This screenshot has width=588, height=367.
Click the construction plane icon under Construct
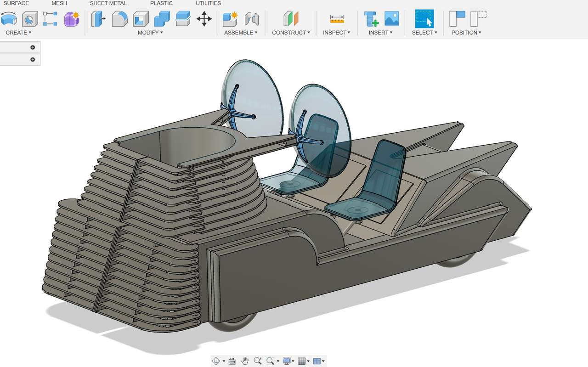(x=291, y=19)
